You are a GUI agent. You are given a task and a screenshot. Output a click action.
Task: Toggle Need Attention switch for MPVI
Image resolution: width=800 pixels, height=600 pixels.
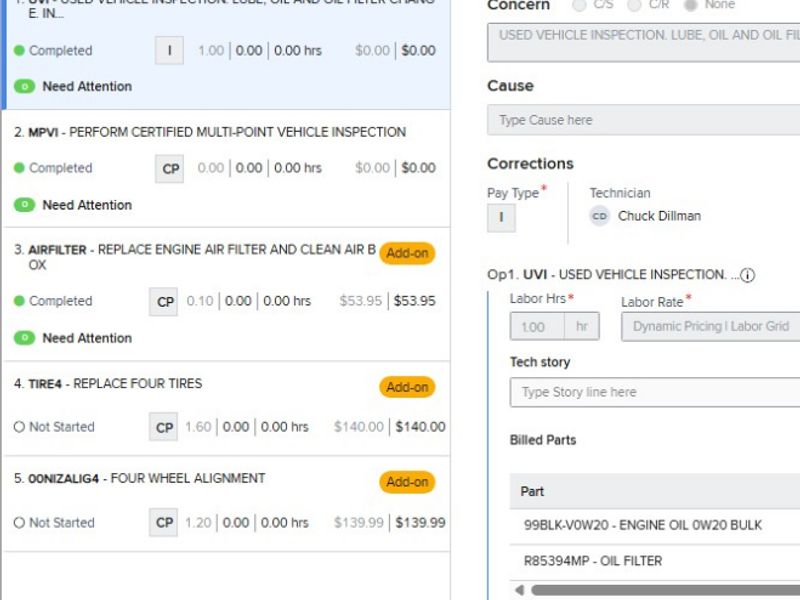click(25, 205)
